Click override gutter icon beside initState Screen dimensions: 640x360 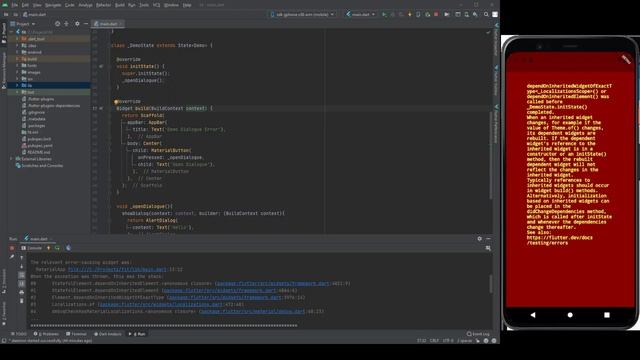101,66
